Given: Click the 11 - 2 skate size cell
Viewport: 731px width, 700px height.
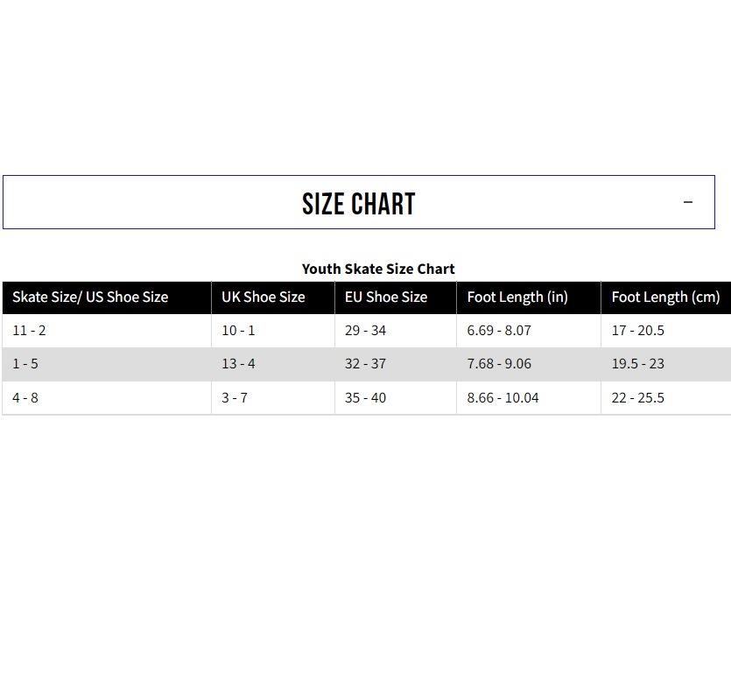Looking at the screenshot, I should (x=29, y=331).
